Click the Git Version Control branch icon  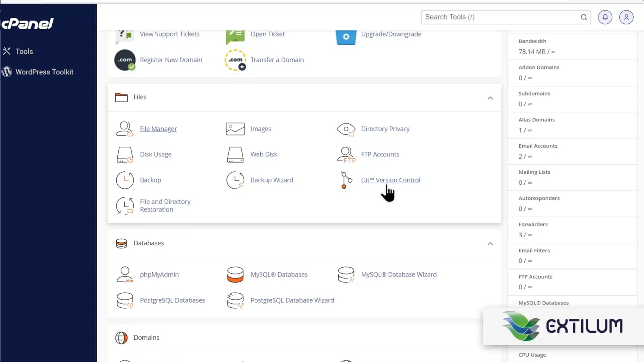[x=346, y=180]
